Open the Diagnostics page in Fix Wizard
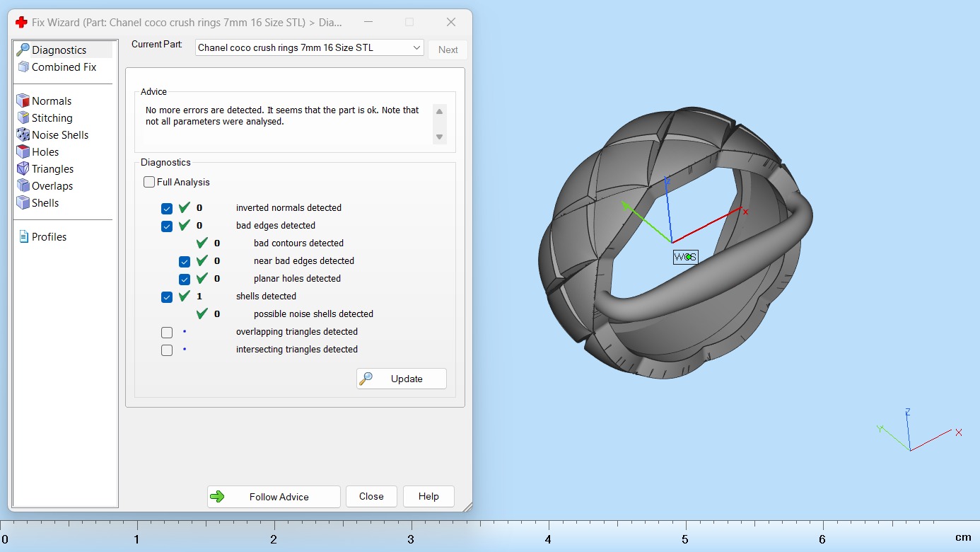The image size is (980, 552). click(x=59, y=50)
